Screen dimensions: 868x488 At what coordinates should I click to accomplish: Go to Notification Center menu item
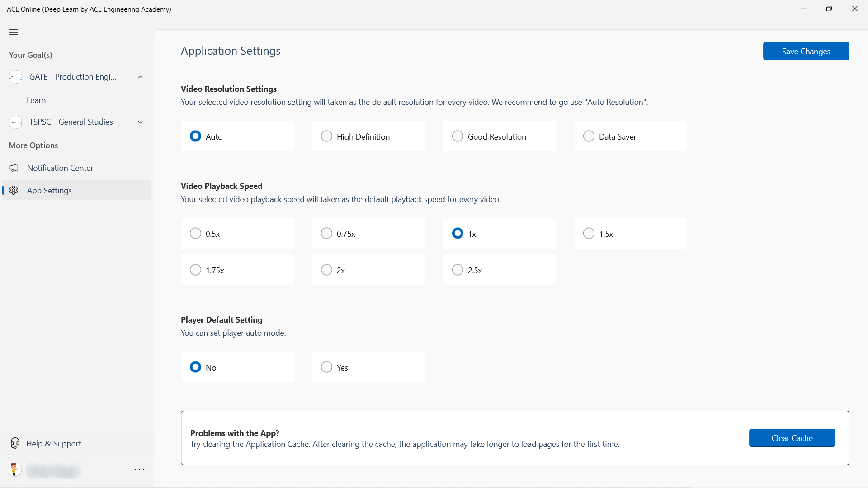(60, 168)
